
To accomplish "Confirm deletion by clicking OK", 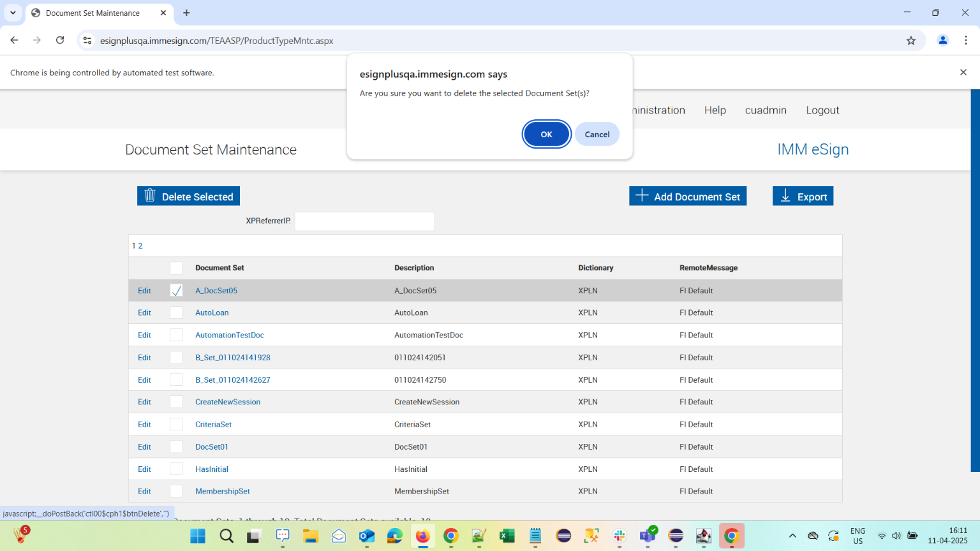I will pyautogui.click(x=546, y=134).
